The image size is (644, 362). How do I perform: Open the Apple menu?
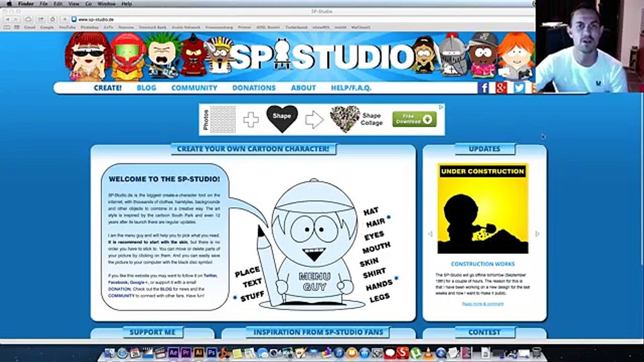(x=9, y=4)
